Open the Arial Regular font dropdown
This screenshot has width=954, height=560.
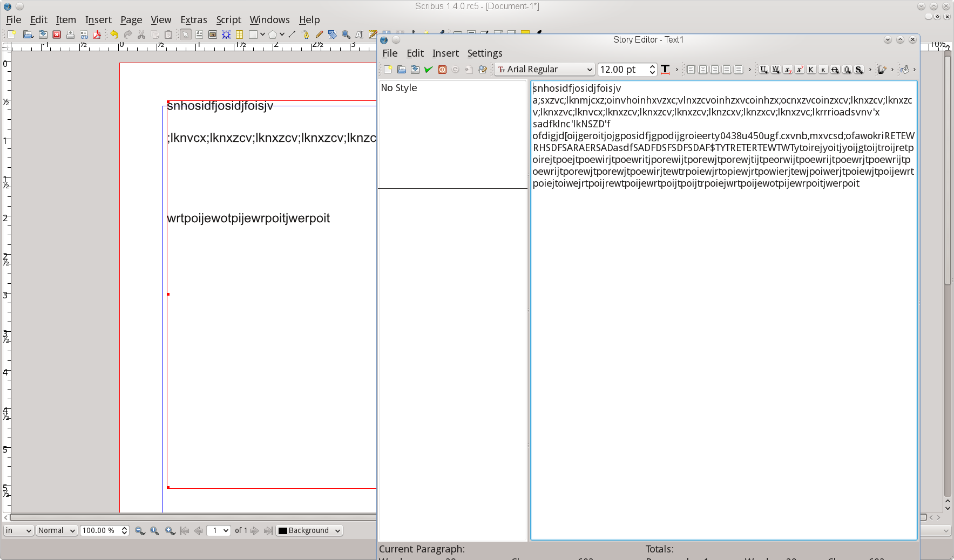(x=545, y=70)
